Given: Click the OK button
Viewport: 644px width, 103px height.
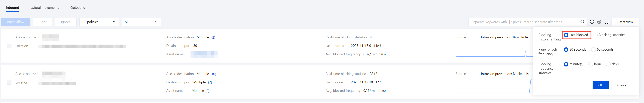Looking at the screenshot, I should click(600, 85).
